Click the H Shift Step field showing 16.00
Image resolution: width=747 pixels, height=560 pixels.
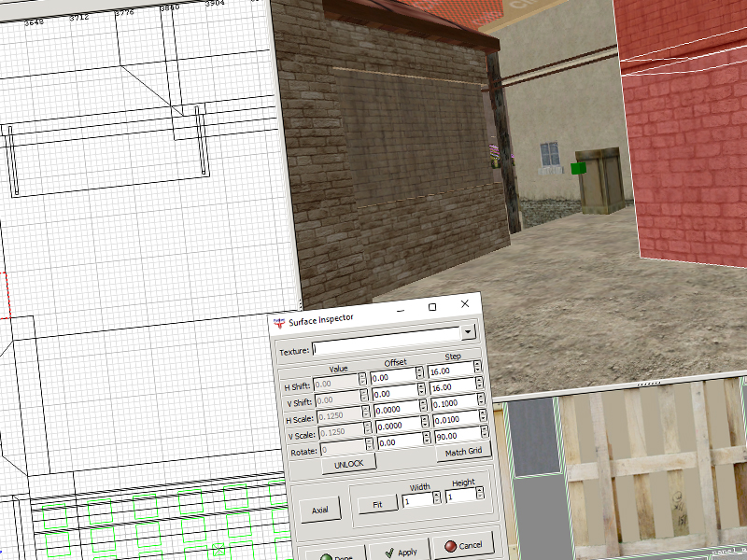[449, 371]
